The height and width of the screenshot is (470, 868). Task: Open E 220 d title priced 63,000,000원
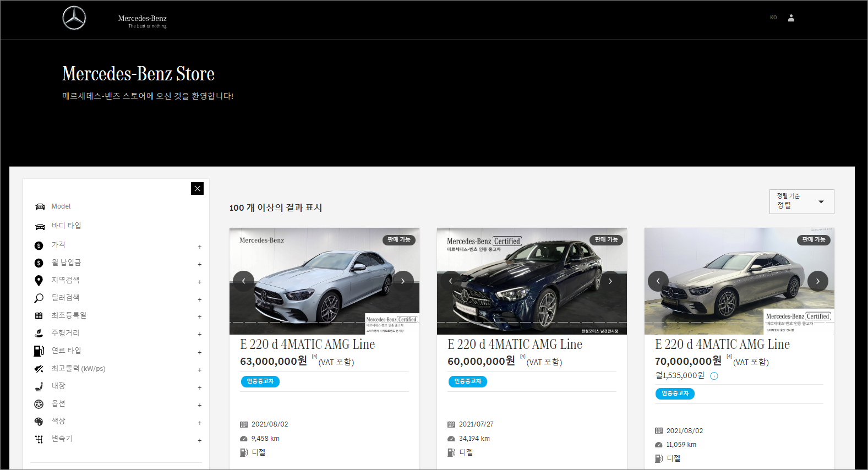(x=308, y=345)
